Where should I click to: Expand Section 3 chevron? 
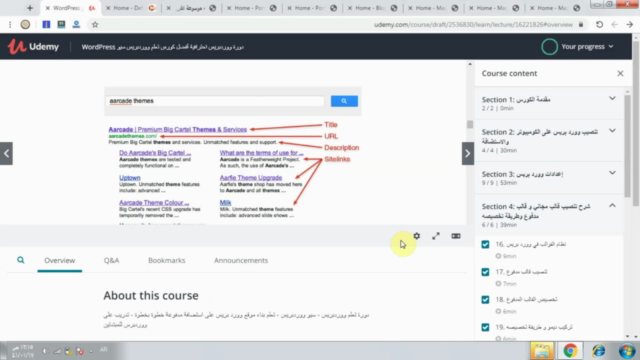pos(612,173)
